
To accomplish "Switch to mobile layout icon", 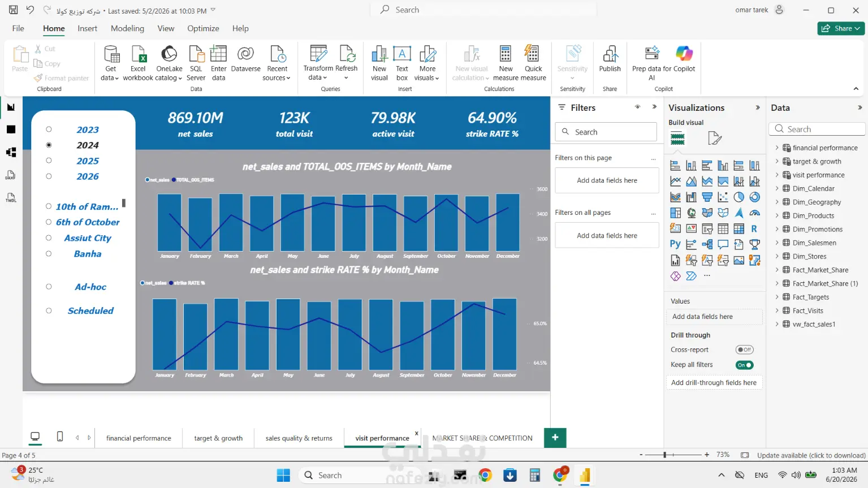I will 60,437.
